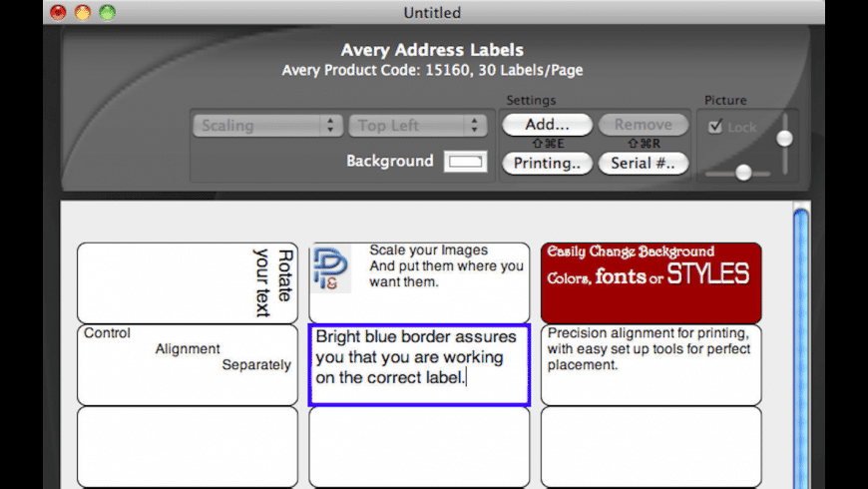Toggle the picture Lock checkbox
Screen dimensions: 868x489
(x=715, y=127)
